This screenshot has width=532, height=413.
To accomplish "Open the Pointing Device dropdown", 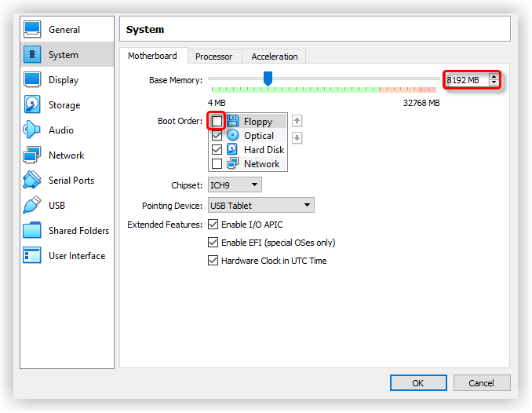I will [x=261, y=206].
